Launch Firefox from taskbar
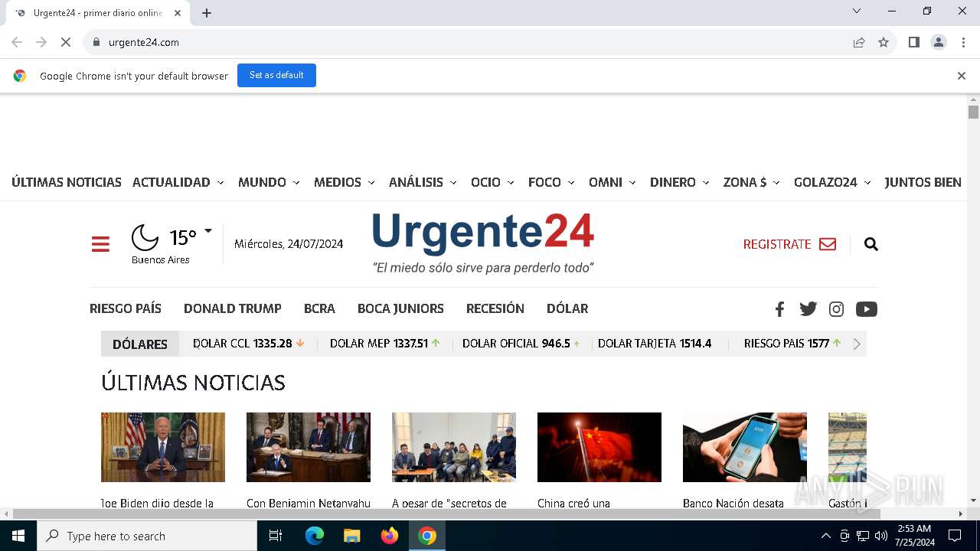980x551 pixels. pyautogui.click(x=390, y=536)
